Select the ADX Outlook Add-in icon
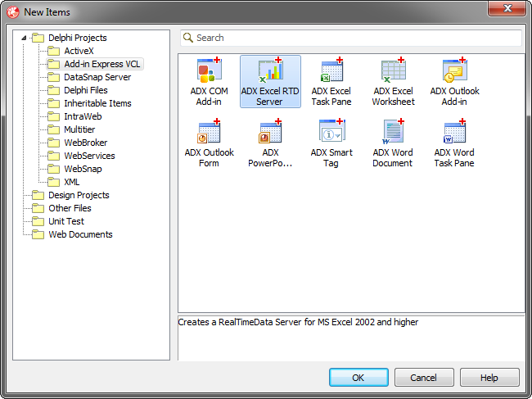 pyautogui.click(x=454, y=70)
